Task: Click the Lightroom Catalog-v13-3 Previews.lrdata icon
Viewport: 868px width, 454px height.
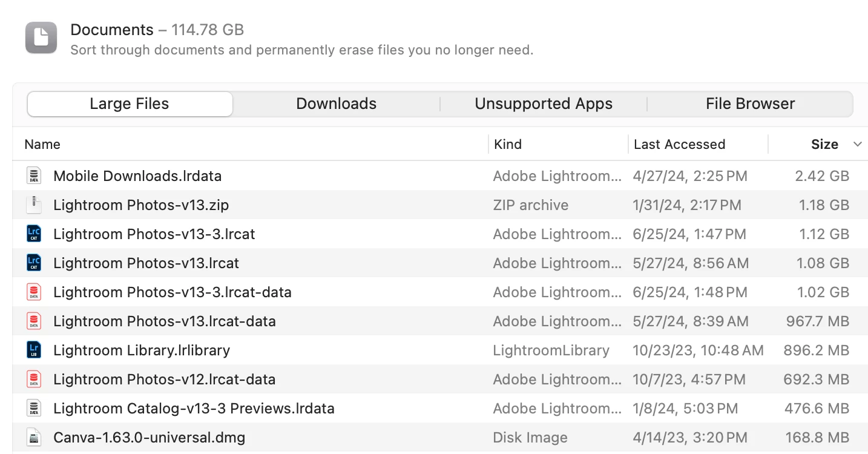Action: [x=34, y=409]
